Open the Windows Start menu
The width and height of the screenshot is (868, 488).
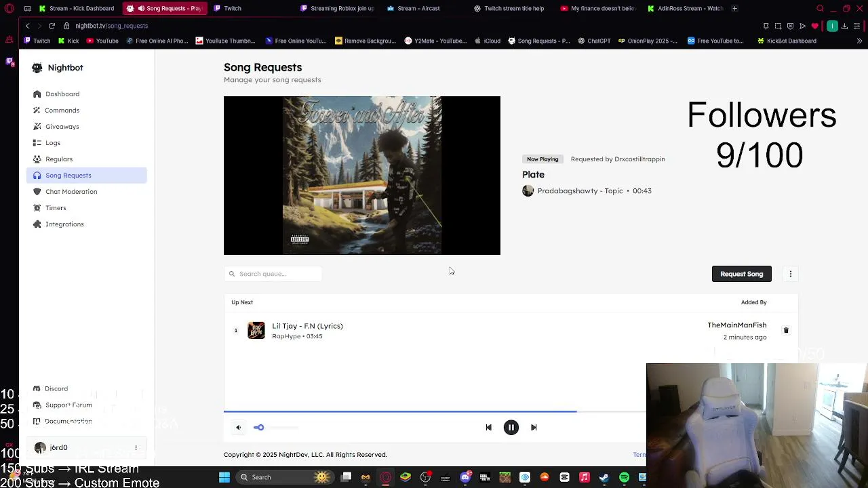[224, 477]
